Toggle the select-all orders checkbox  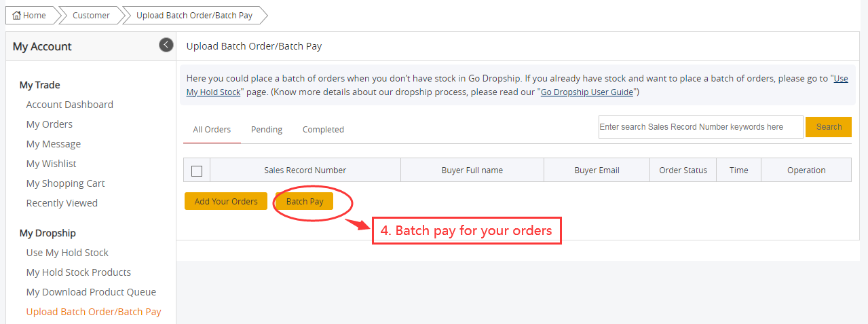click(197, 170)
